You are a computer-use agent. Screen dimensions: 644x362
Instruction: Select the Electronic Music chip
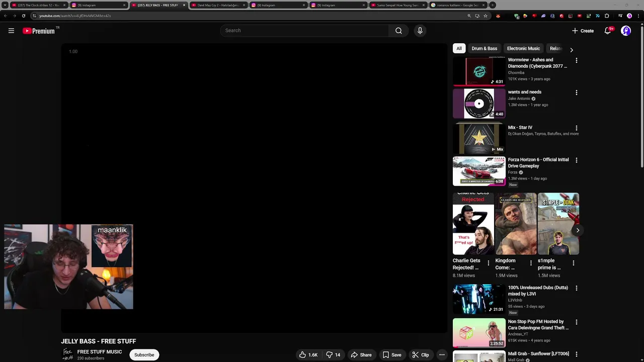pos(523,49)
